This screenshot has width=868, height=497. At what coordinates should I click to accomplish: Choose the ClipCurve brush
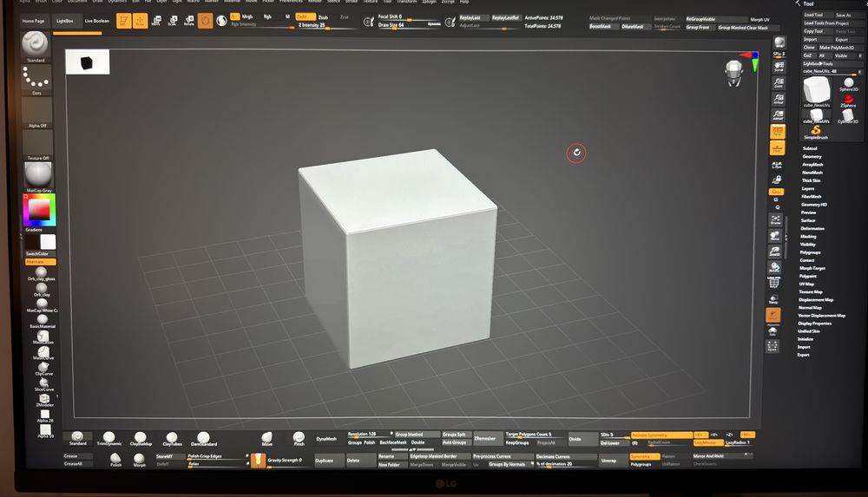43,368
